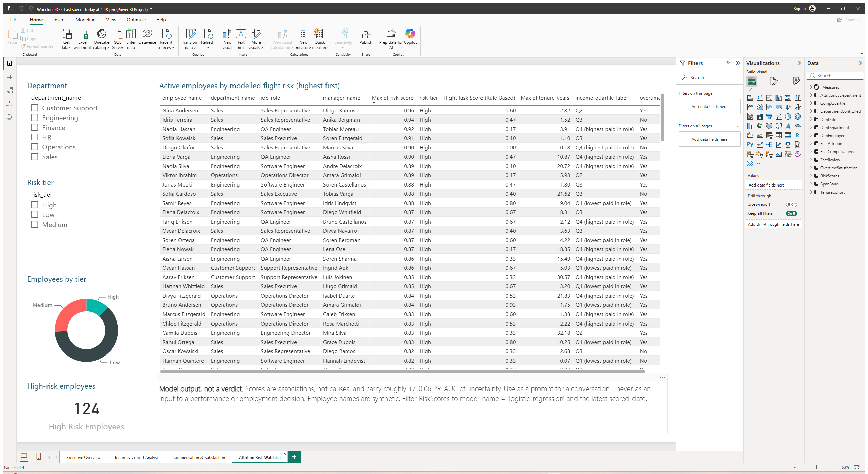
Task: Click fit to page icon in status bar
Action: (x=857, y=467)
